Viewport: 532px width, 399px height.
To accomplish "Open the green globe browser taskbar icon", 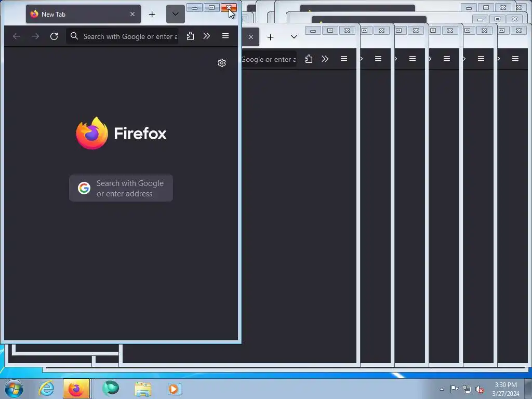I will [111, 389].
